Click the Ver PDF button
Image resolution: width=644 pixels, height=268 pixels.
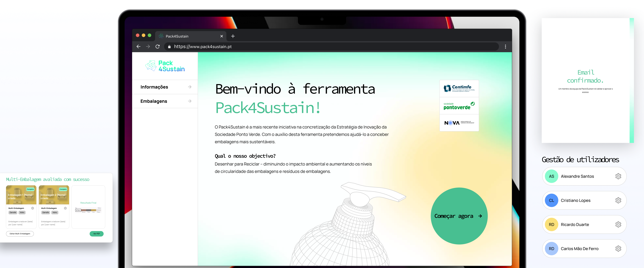(96, 234)
